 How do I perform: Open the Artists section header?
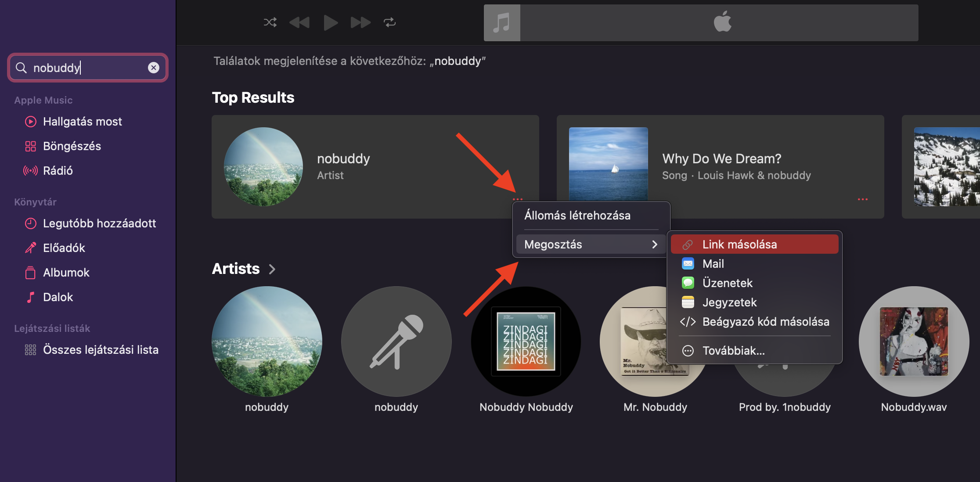click(x=236, y=269)
